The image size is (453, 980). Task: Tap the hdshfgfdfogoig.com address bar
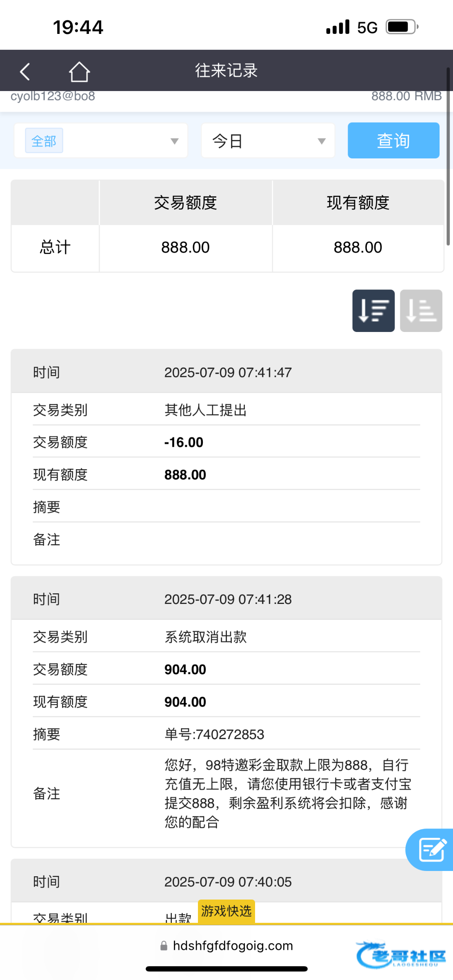tap(233, 946)
